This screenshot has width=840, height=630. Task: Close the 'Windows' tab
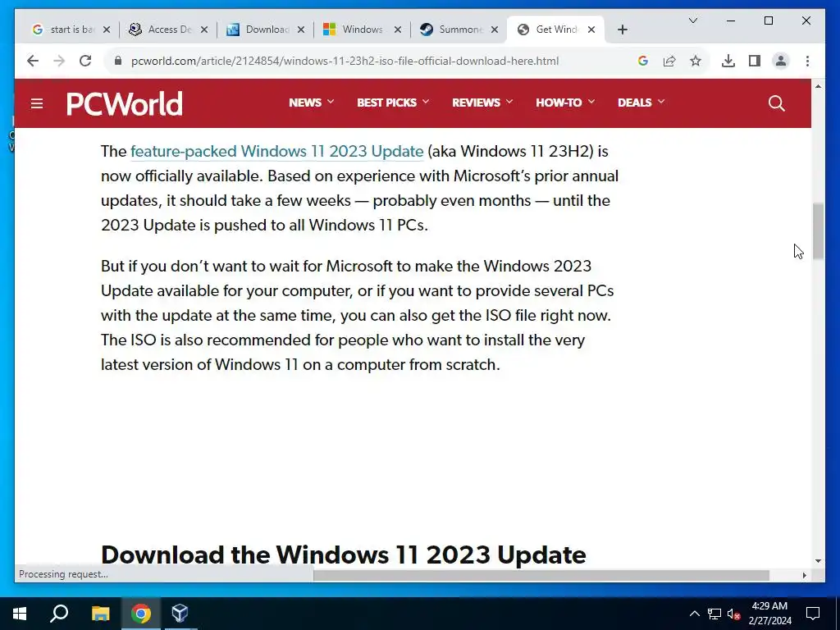pyautogui.click(x=398, y=30)
